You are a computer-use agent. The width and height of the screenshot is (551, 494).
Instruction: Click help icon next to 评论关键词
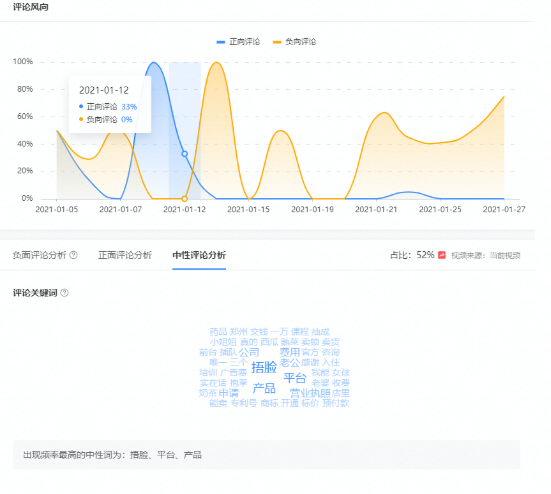pos(65,293)
